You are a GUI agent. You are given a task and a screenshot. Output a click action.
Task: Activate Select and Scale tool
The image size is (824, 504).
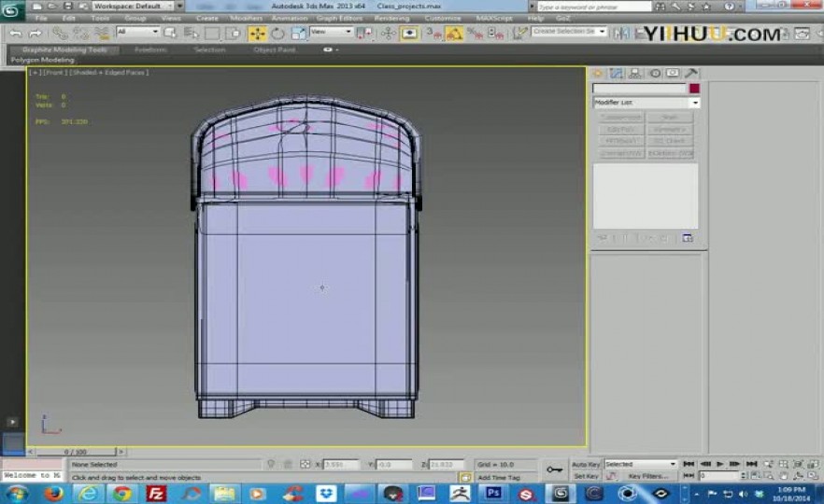[x=297, y=34]
